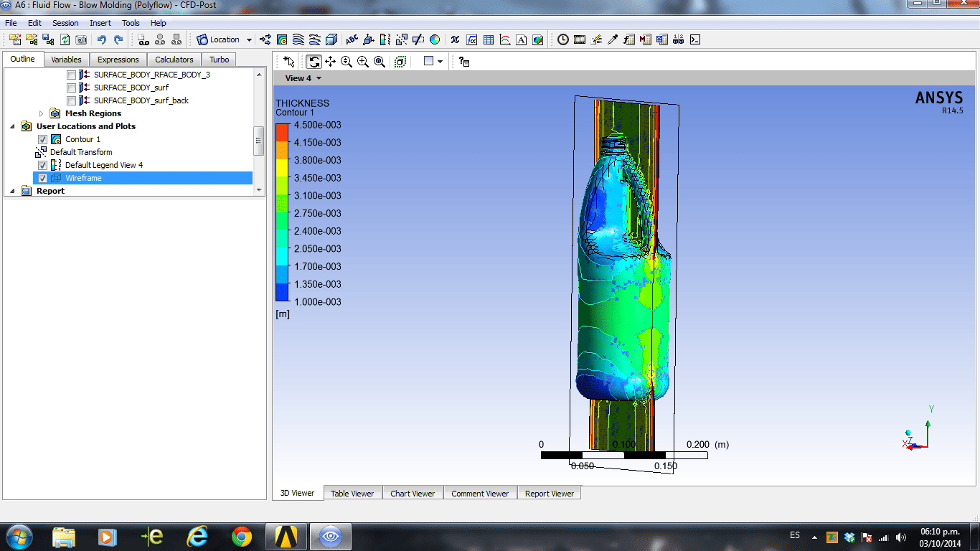The width and height of the screenshot is (980, 551).
Task: Select the Pan view tool
Action: pos(331,62)
